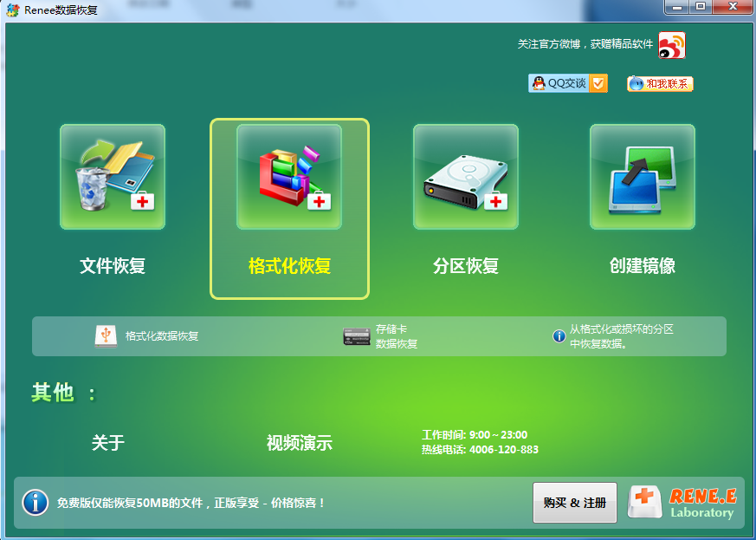Click the info icon beside partition description
Screen dimensions: 756x540
pyautogui.click(x=559, y=336)
